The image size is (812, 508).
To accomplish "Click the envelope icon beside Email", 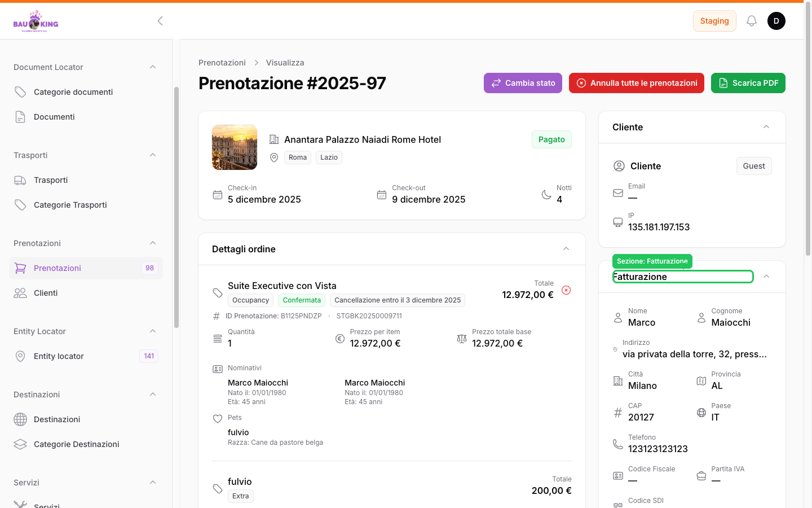I will 618,193.
